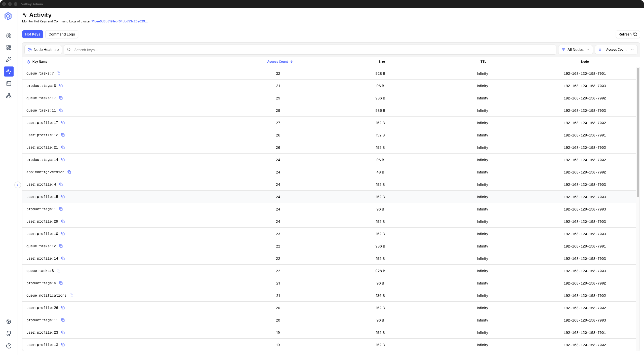Click access count value 32
Screen dimensions: 644x355
pyautogui.click(x=278, y=74)
